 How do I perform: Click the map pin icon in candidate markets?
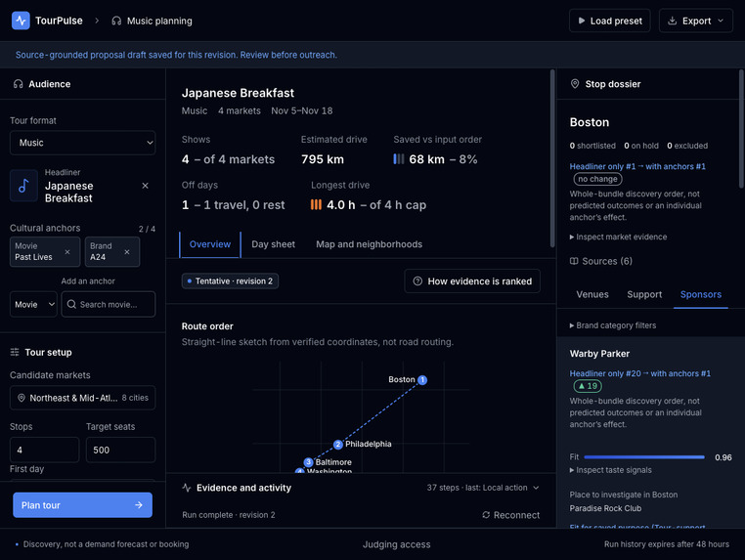pyautogui.click(x=22, y=398)
